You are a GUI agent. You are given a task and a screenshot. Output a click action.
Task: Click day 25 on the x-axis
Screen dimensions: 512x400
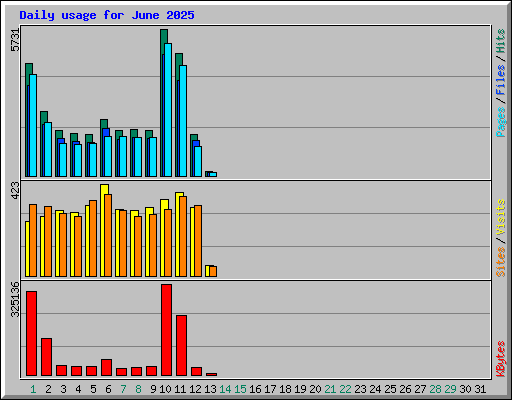click(390, 389)
